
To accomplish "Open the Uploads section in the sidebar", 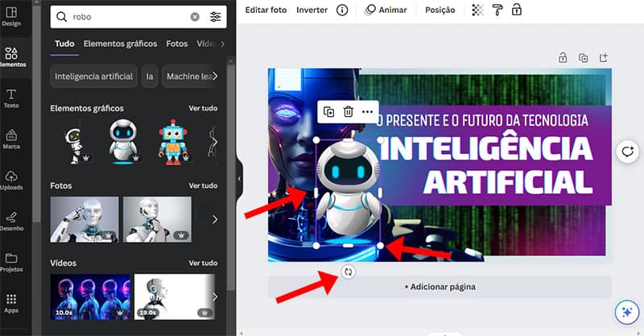I will coord(11,180).
